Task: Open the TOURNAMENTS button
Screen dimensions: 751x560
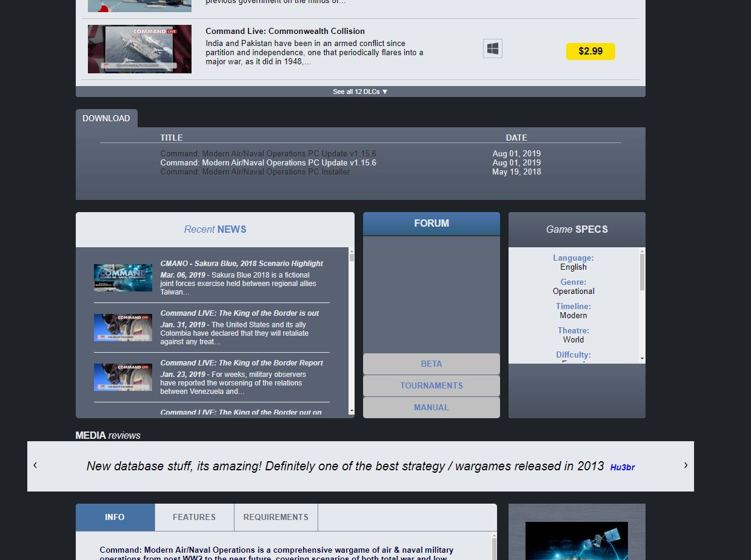Action: point(432,385)
